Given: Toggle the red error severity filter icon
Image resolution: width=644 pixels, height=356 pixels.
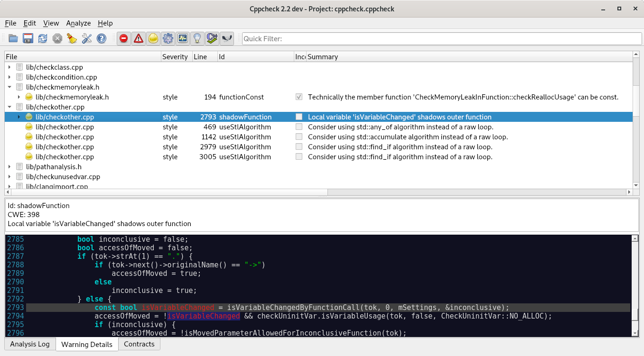Looking at the screenshot, I should pos(124,39).
